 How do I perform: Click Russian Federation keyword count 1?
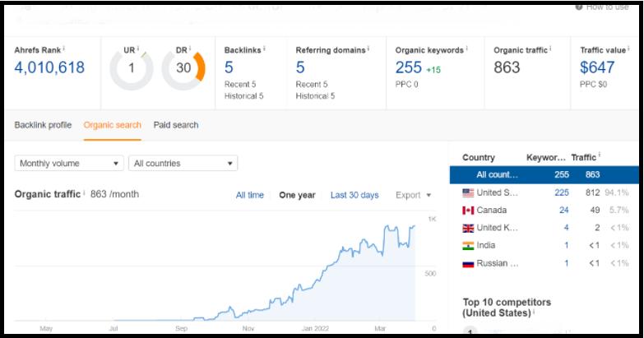coord(567,264)
